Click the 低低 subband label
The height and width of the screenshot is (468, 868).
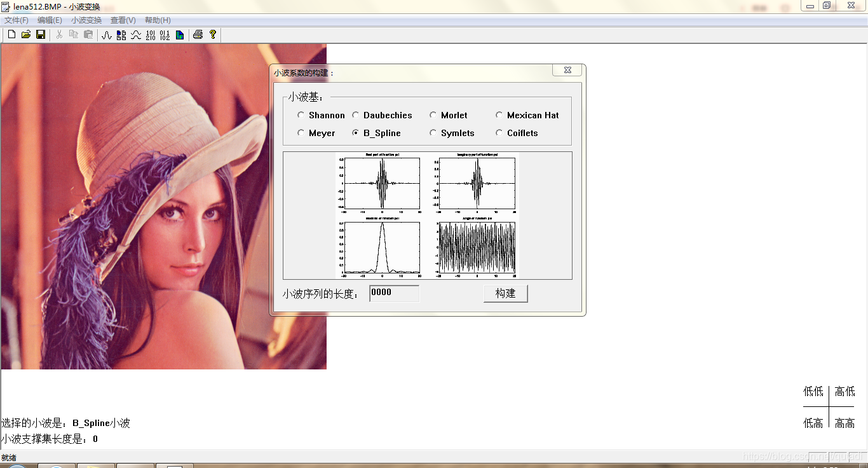point(813,392)
